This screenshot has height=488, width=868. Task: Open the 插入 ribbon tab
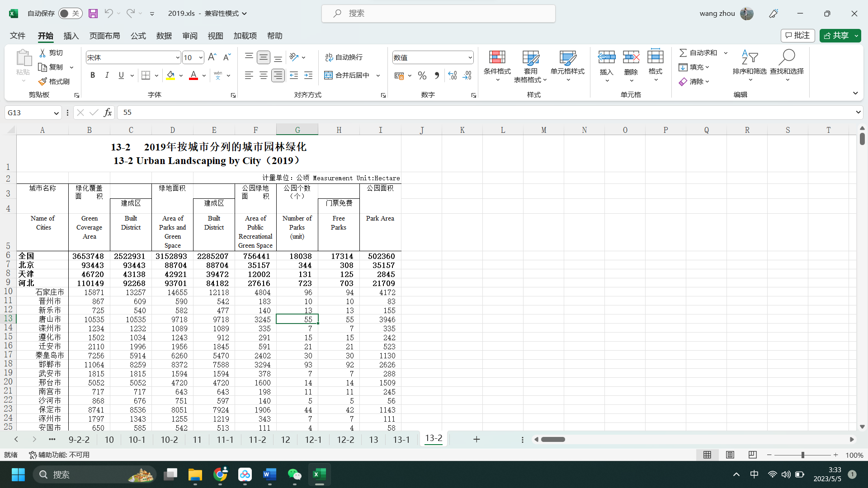pyautogui.click(x=71, y=36)
